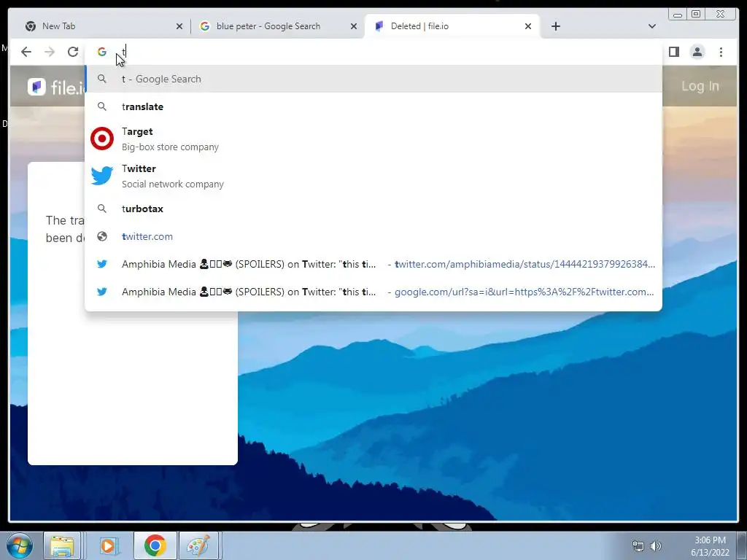Click the volume speaker tray icon
747x560 pixels.
point(656,546)
